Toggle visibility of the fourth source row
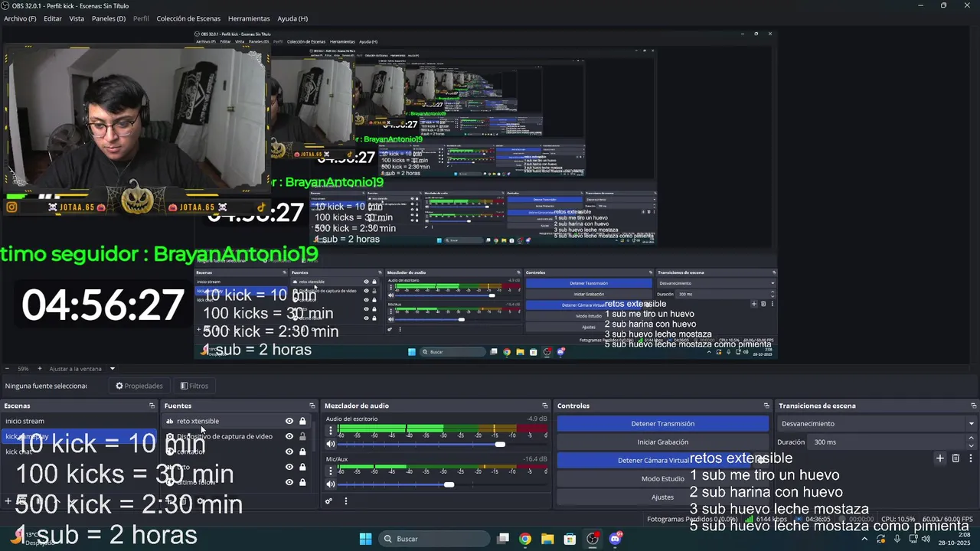Screen dimensions: 980x551 point(289,467)
